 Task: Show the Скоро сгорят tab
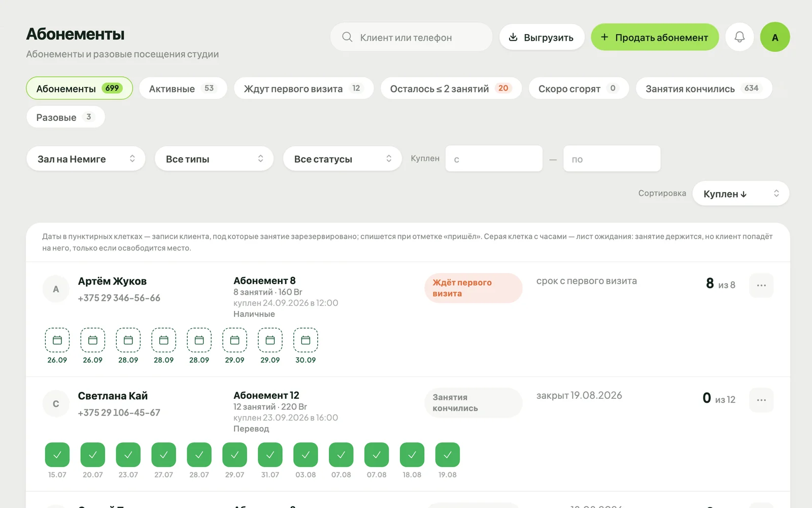click(x=579, y=88)
